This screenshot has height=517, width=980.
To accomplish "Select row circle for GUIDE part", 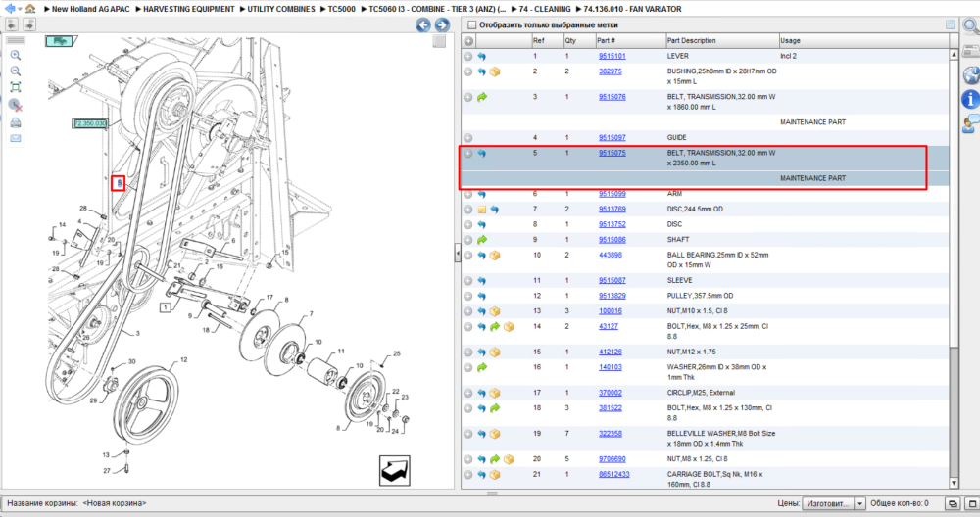I will click(468, 138).
